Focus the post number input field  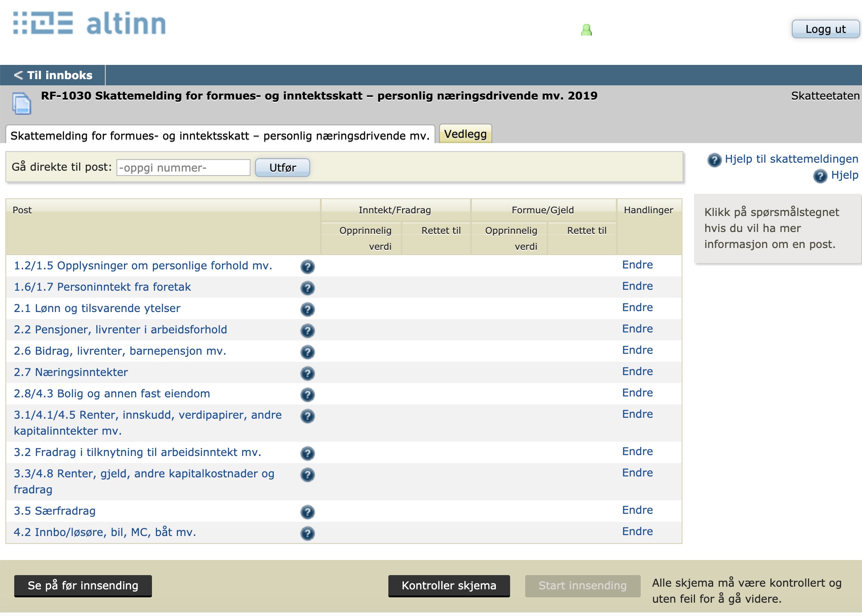click(x=183, y=168)
